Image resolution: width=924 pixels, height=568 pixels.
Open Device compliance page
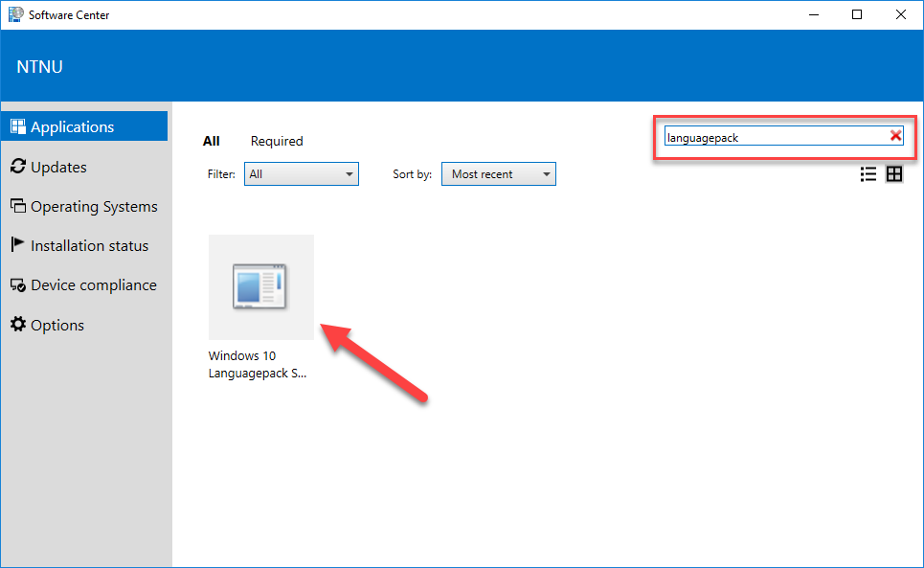pyautogui.click(x=84, y=285)
